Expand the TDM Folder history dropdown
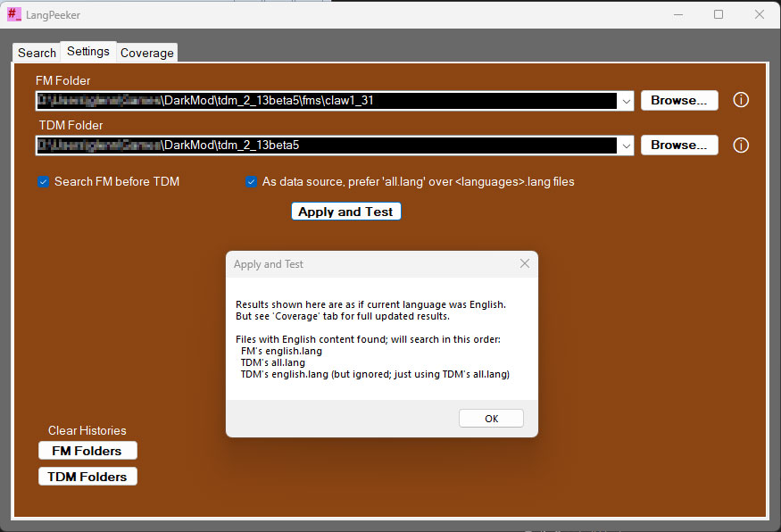The image size is (781, 532). (626, 145)
